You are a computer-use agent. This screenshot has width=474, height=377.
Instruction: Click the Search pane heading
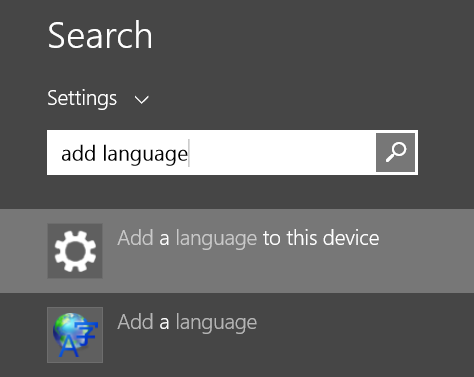(100, 35)
